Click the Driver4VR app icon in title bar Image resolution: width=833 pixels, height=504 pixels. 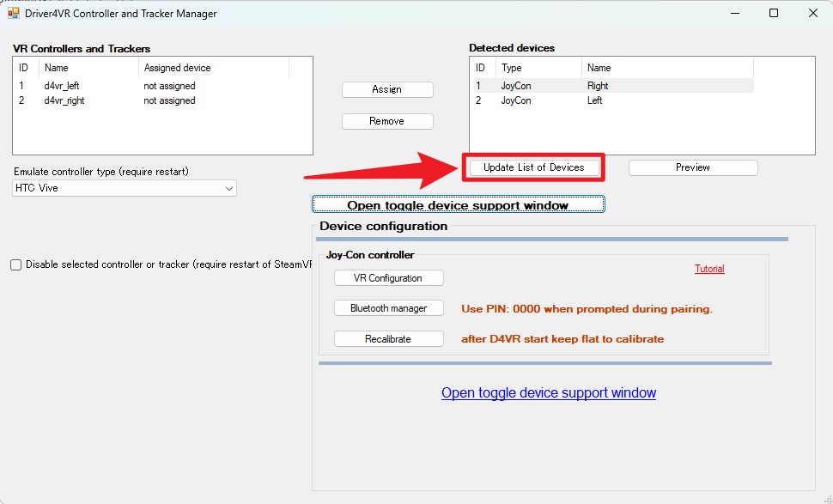click(13, 13)
